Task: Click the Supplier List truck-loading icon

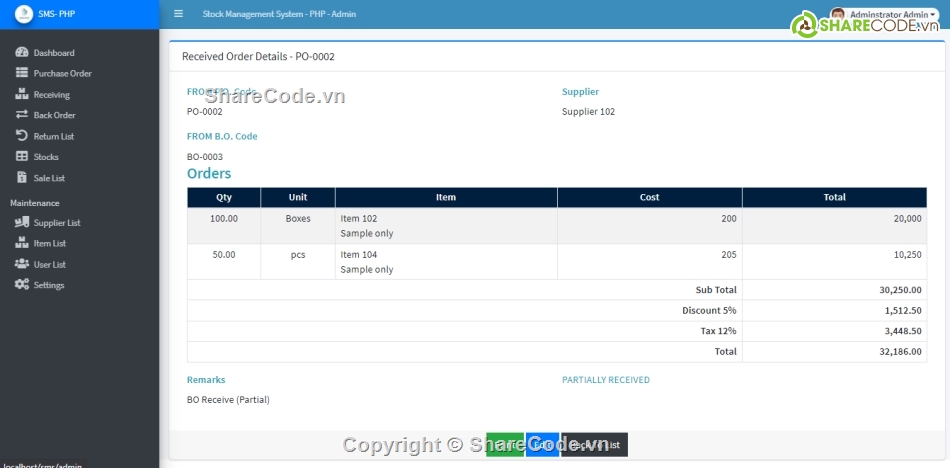Action: point(22,223)
